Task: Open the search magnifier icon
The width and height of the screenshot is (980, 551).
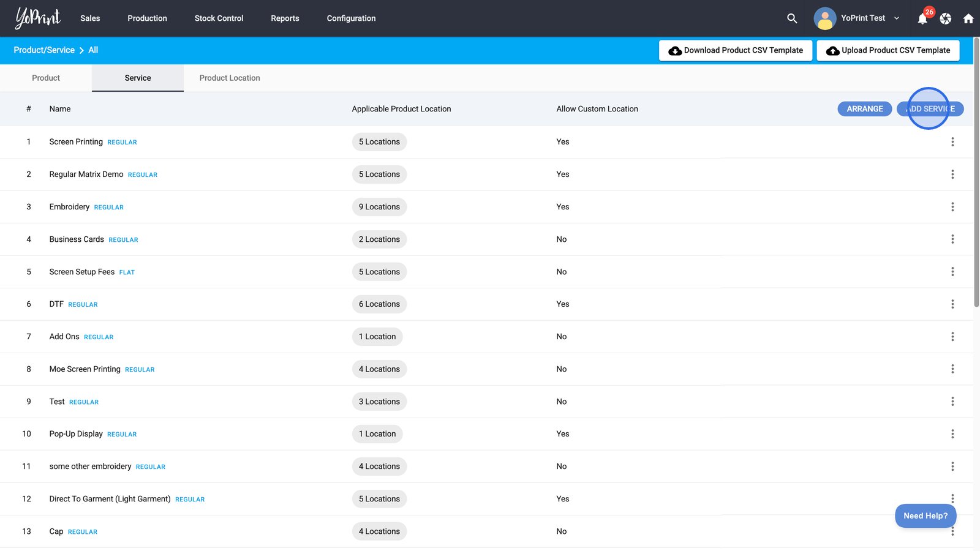Action: [x=792, y=18]
